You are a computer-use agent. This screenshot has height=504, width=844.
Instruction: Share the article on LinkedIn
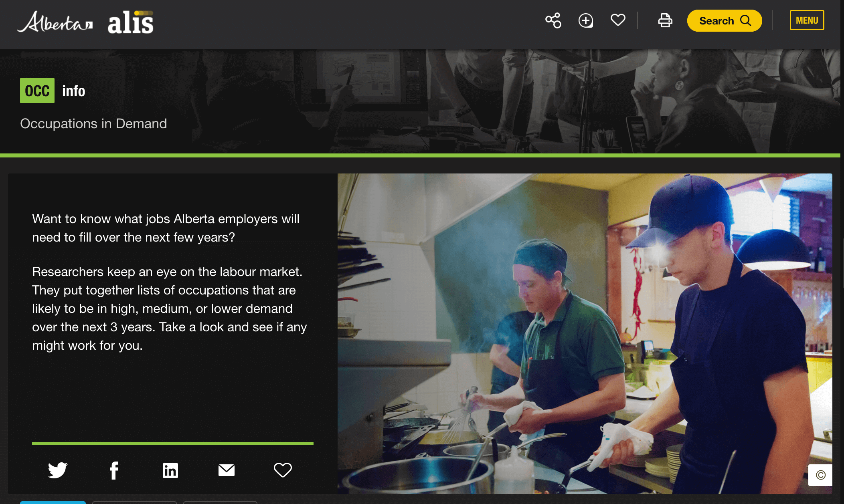click(170, 470)
